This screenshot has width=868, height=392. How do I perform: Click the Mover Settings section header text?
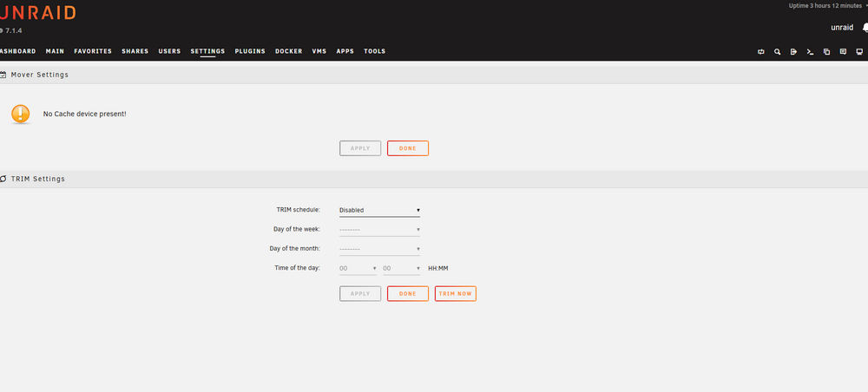40,75
